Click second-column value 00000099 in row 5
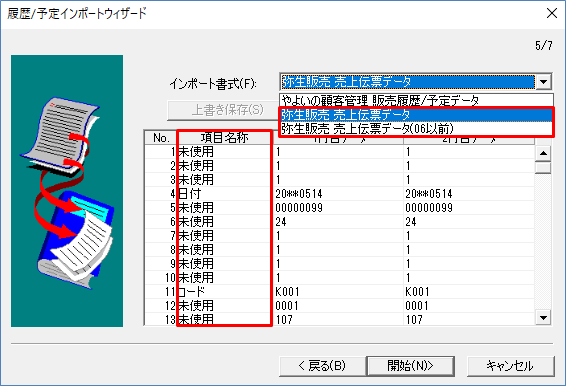The width and height of the screenshot is (566, 386). [429, 208]
